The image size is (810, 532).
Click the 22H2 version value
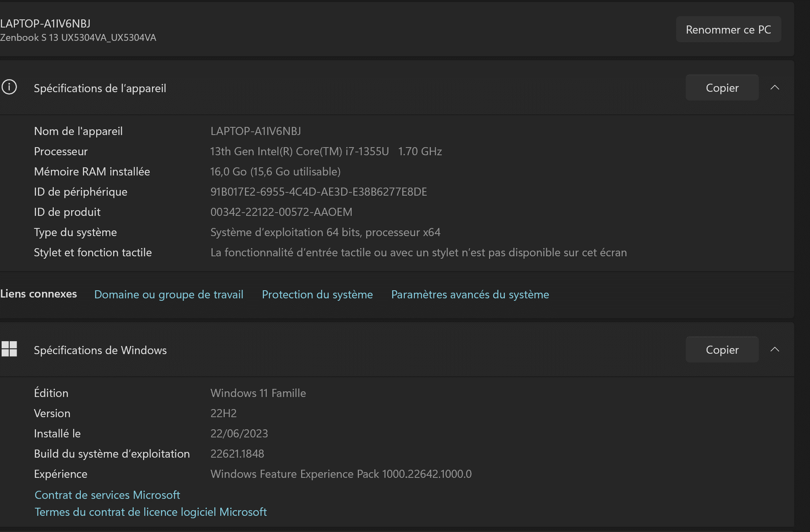pyautogui.click(x=224, y=413)
